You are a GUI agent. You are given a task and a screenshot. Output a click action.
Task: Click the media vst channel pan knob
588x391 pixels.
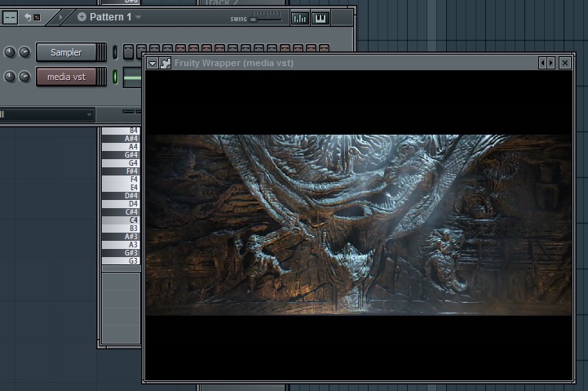pos(9,77)
